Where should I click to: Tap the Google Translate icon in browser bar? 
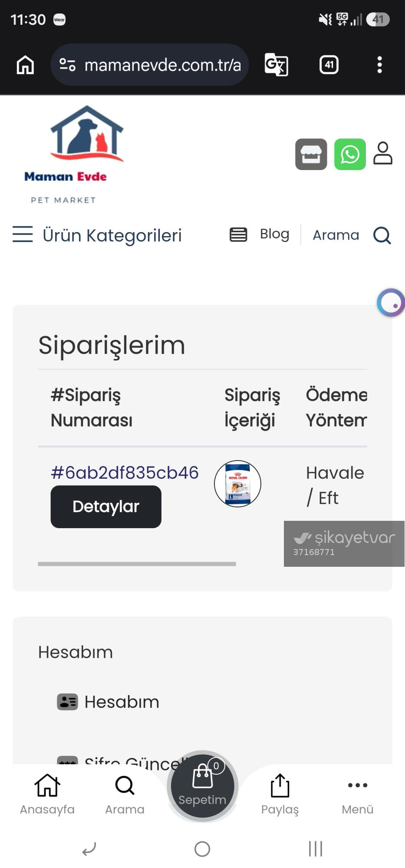point(277,65)
